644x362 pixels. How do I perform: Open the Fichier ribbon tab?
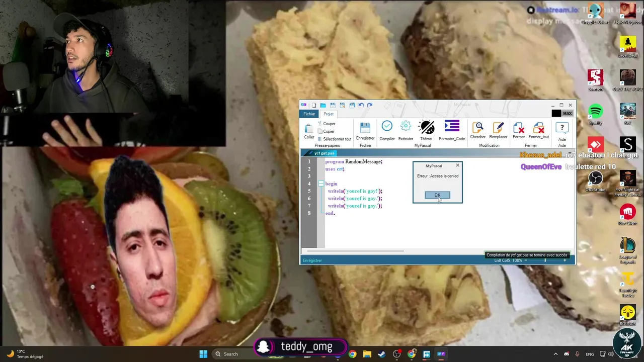pos(309,114)
